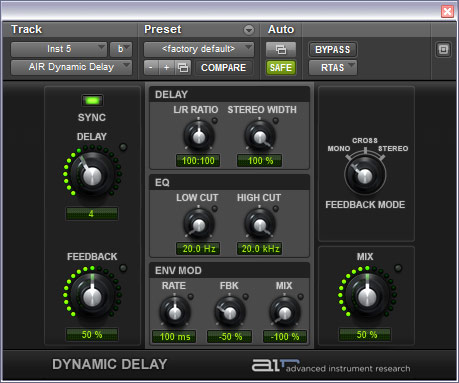Click the L/R RATIO automation LED
Image resolution: width=459 pixels, height=383 pixels.
[x=214, y=121]
